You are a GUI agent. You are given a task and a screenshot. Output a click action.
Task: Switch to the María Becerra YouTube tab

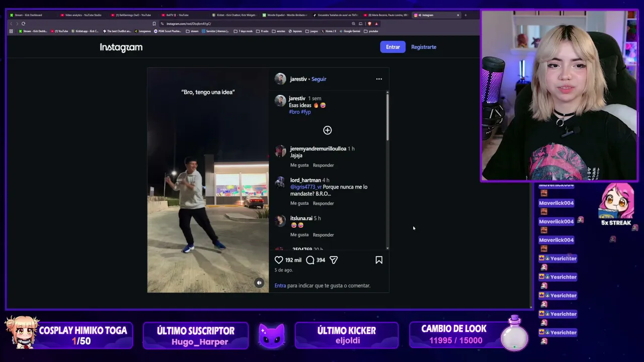click(385, 15)
